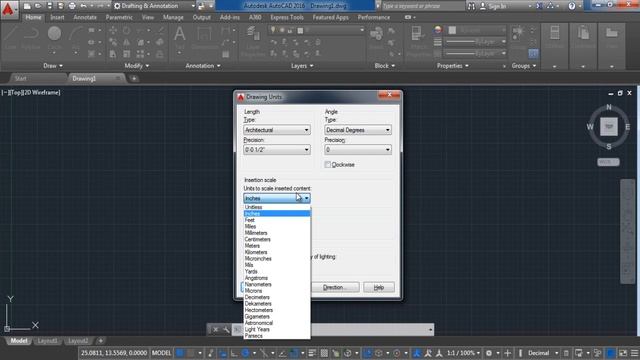
Task: Click the Annotation Monitor plus icon
Action: [508, 353]
